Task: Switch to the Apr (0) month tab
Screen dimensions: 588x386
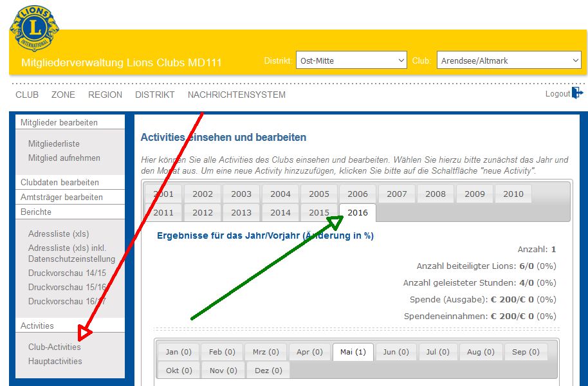Action: tap(309, 352)
